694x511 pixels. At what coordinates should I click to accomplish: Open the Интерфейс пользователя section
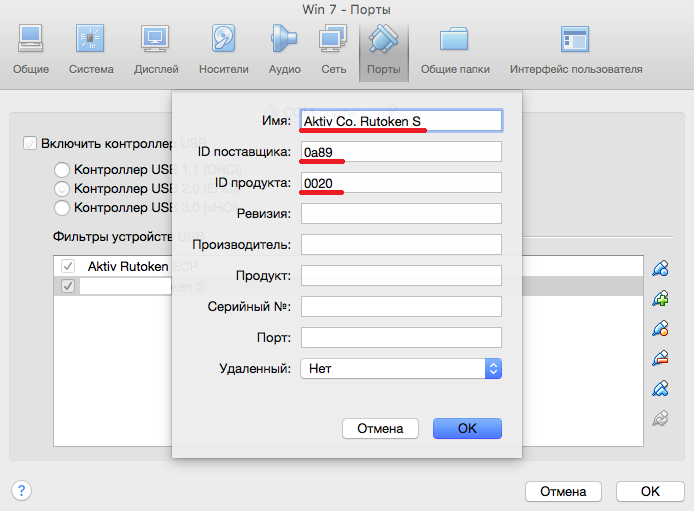pos(576,49)
